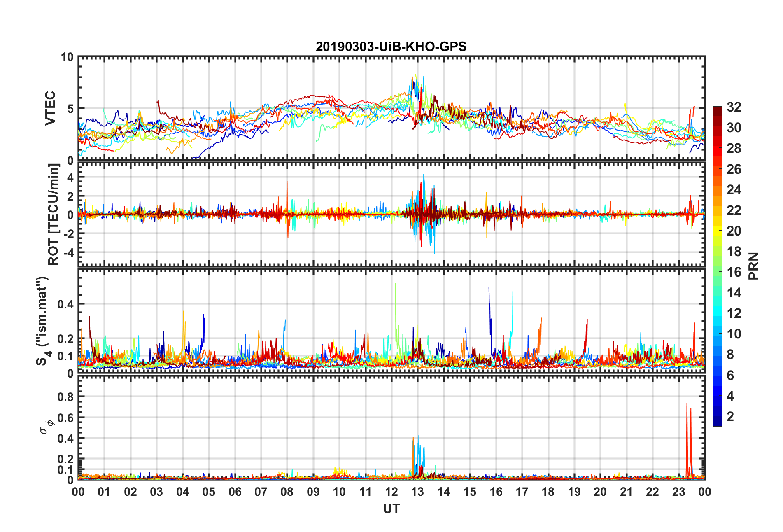Click colorbar tick label 8

coord(730,355)
